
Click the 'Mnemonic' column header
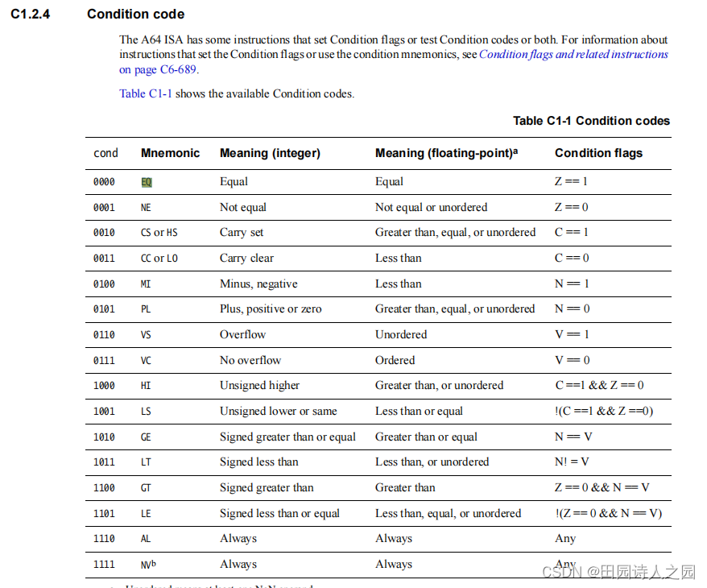(x=171, y=153)
